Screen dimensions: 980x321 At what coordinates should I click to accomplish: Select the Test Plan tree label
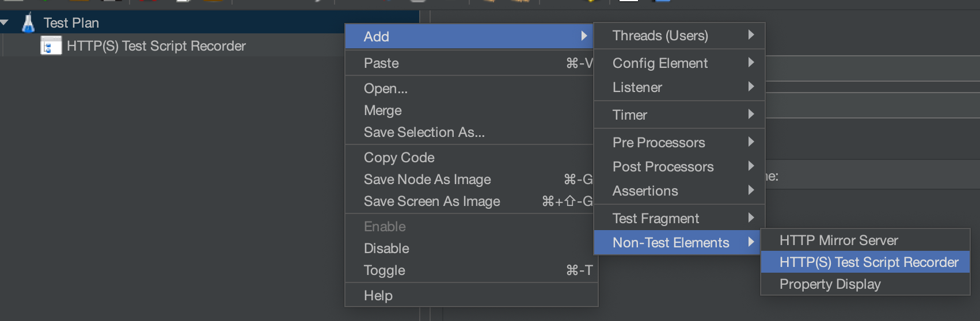pyautogui.click(x=71, y=23)
